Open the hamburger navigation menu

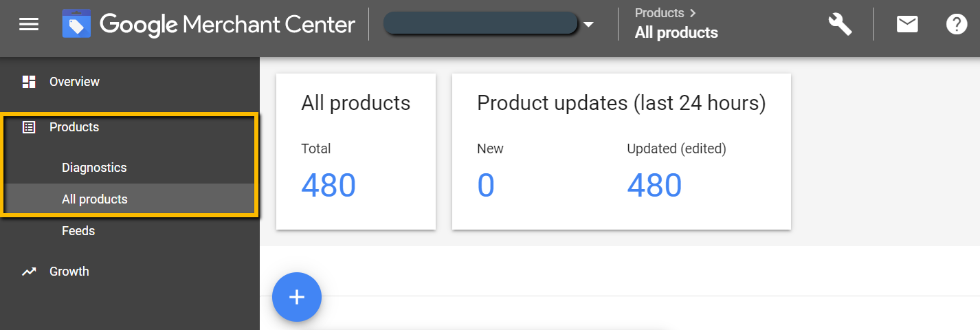tap(29, 25)
